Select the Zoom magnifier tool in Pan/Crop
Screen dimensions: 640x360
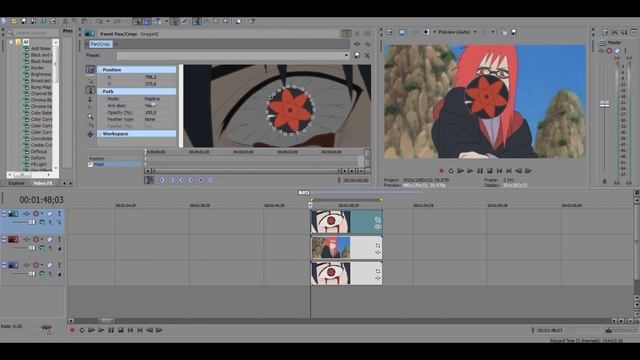pos(91,117)
